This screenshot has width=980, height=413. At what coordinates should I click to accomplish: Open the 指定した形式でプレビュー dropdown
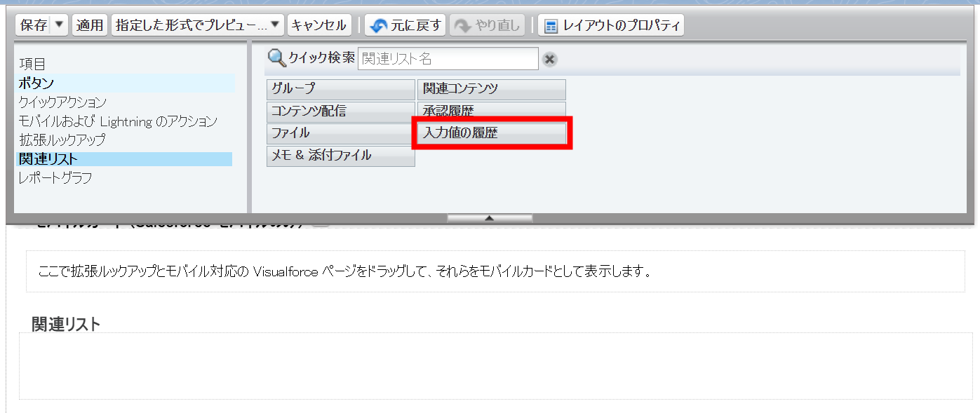198,25
